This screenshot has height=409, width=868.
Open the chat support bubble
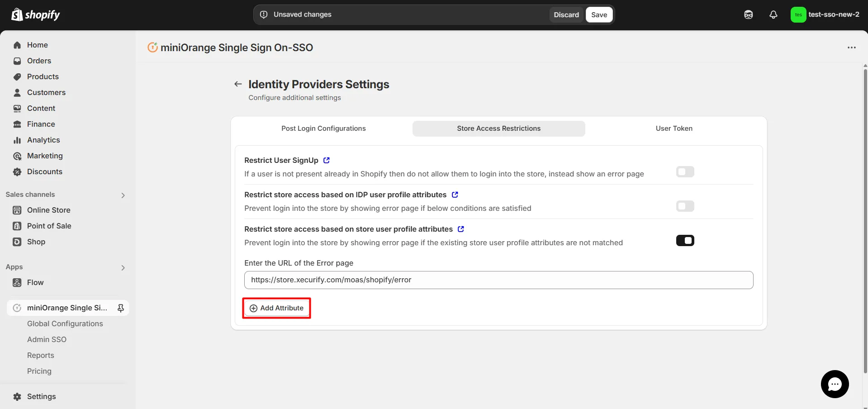click(x=835, y=384)
